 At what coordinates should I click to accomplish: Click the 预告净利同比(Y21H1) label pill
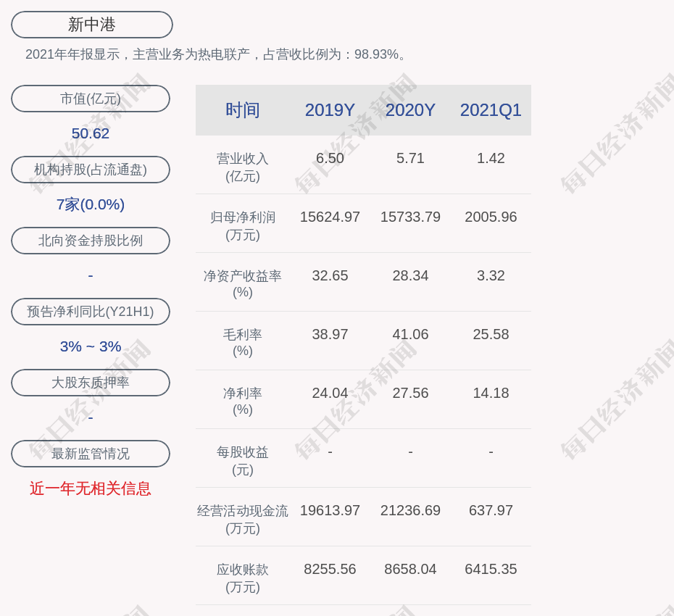(91, 311)
